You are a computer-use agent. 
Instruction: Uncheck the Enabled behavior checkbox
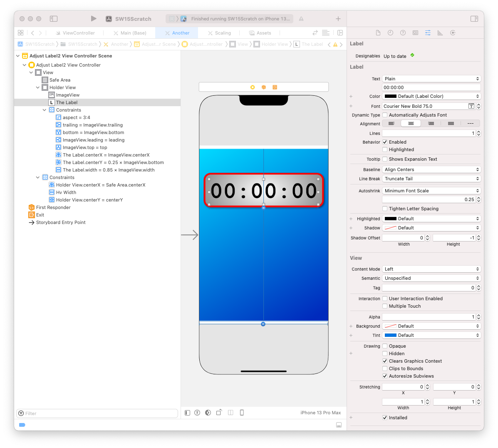tap(385, 142)
